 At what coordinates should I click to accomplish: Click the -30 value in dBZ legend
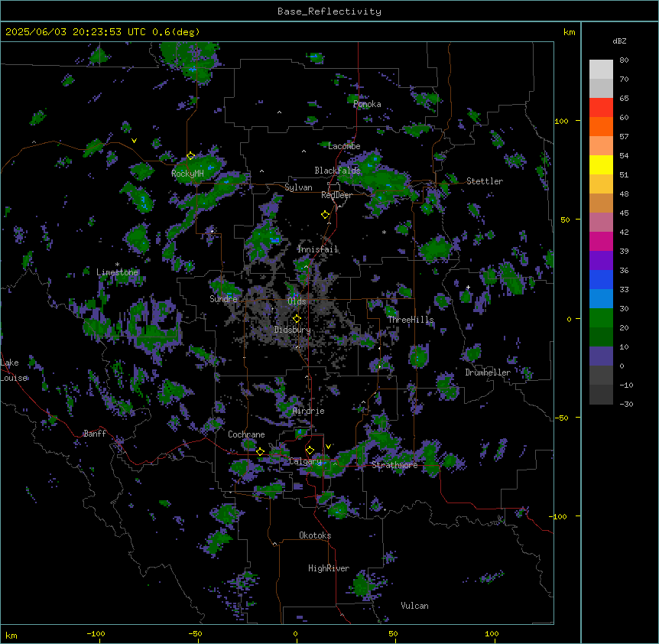coord(626,404)
